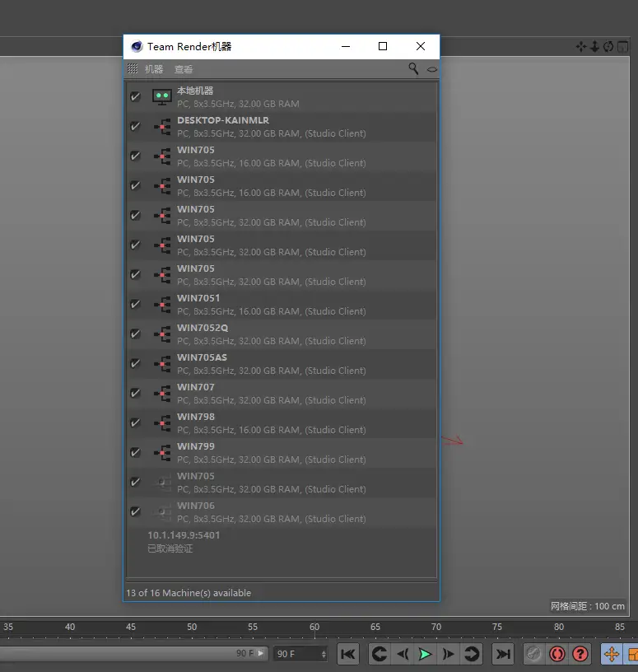Toggle the red autokeying button
The width and height of the screenshot is (638, 672).
click(x=557, y=654)
